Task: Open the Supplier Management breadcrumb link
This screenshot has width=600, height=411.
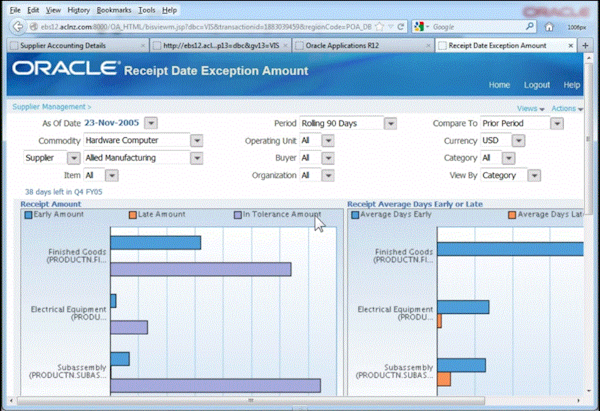Action: pyautogui.click(x=49, y=107)
